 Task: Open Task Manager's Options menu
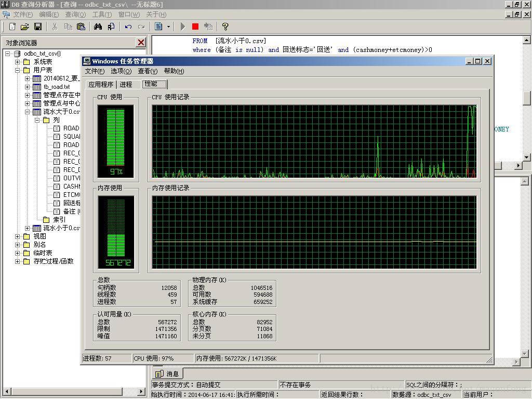tap(121, 71)
